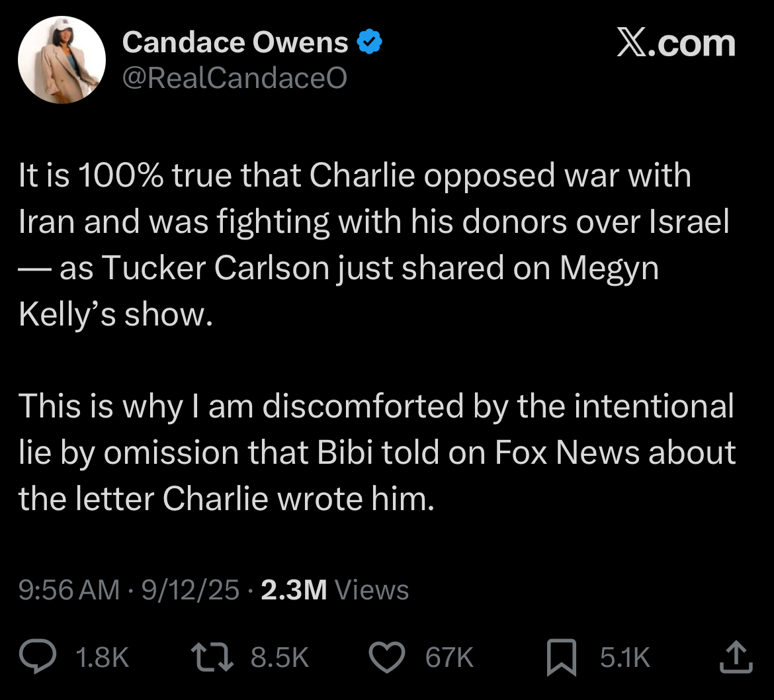Open the share upload arrow icon

click(x=736, y=656)
